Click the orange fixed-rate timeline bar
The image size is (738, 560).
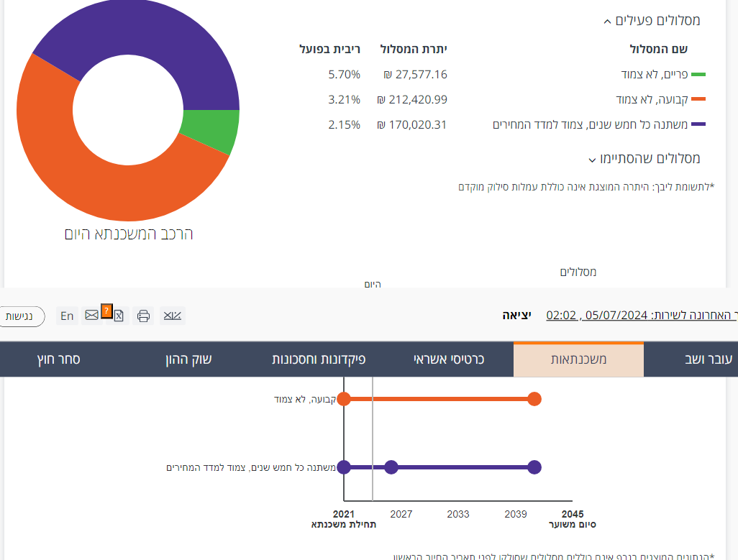439,399
